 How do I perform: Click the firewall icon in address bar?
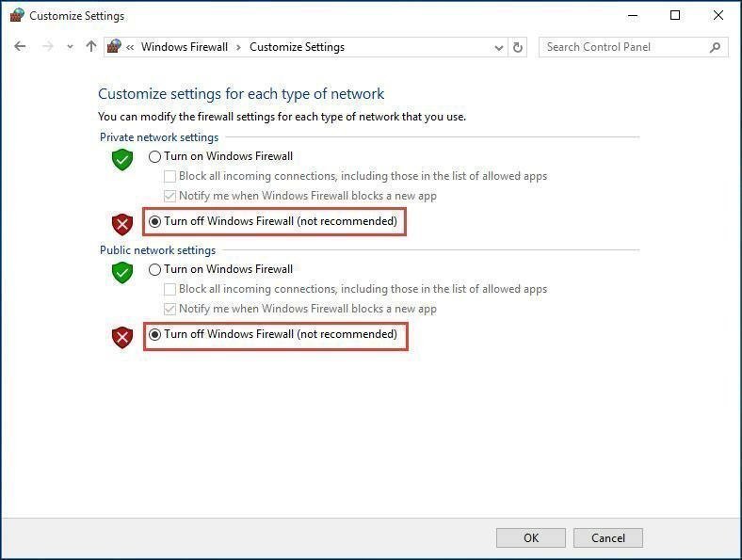point(115,47)
